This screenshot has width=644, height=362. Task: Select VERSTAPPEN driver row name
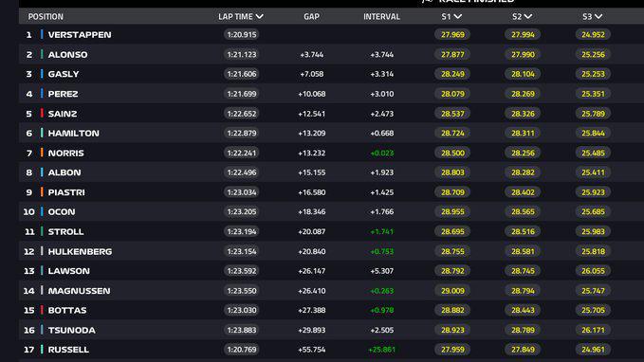pyautogui.click(x=80, y=35)
